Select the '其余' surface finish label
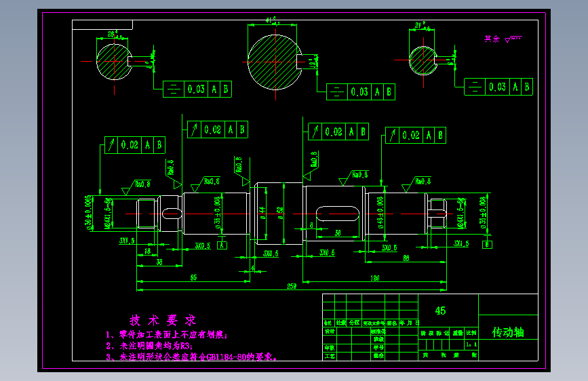588x381 pixels. (x=492, y=39)
